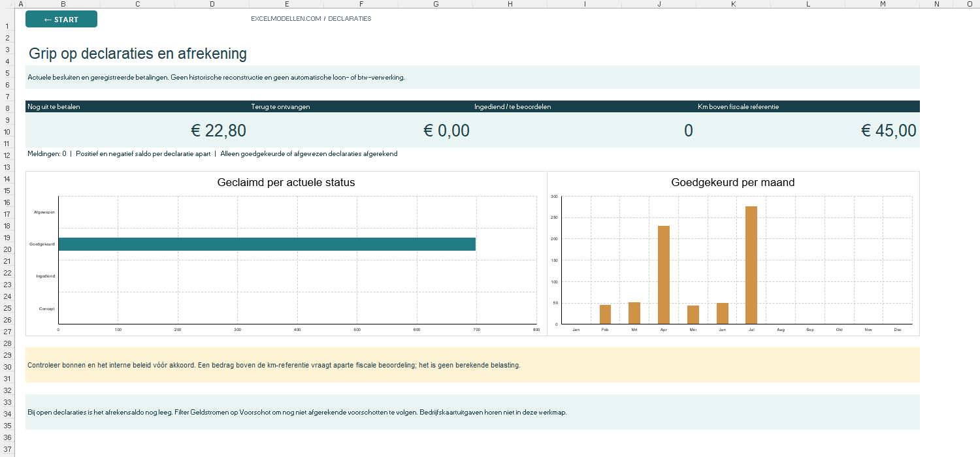Select column C header

(137, 4)
